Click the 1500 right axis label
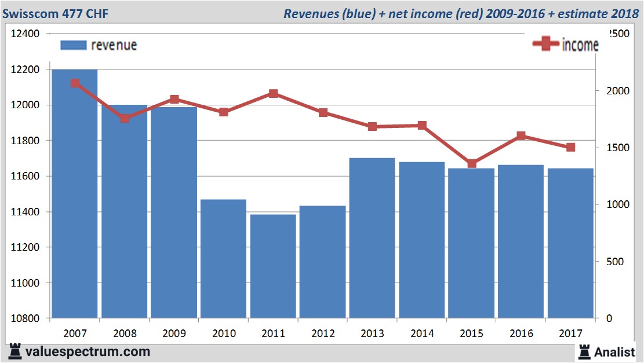Screen dimensions: 644x363 [618, 148]
